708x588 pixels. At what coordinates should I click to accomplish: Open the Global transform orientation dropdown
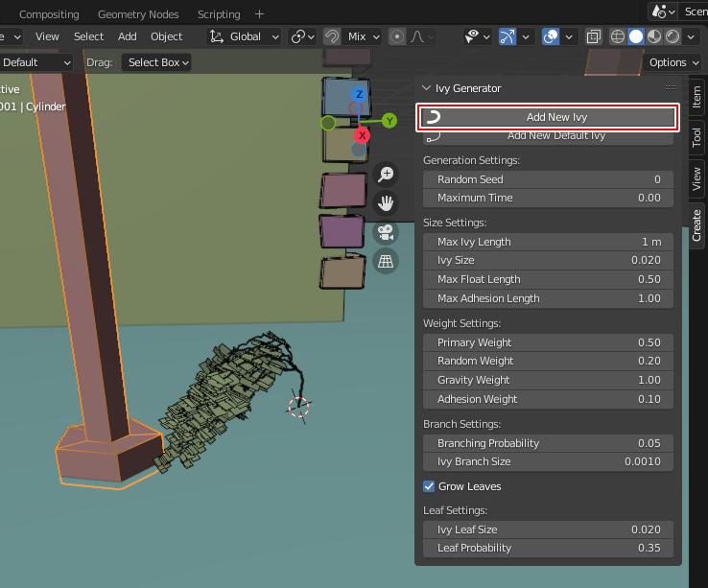pos(245,36)
